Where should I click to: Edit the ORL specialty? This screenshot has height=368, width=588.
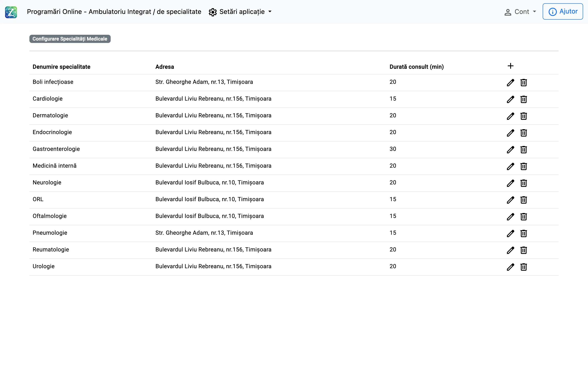pyautogui.click(x=510, y=200)
